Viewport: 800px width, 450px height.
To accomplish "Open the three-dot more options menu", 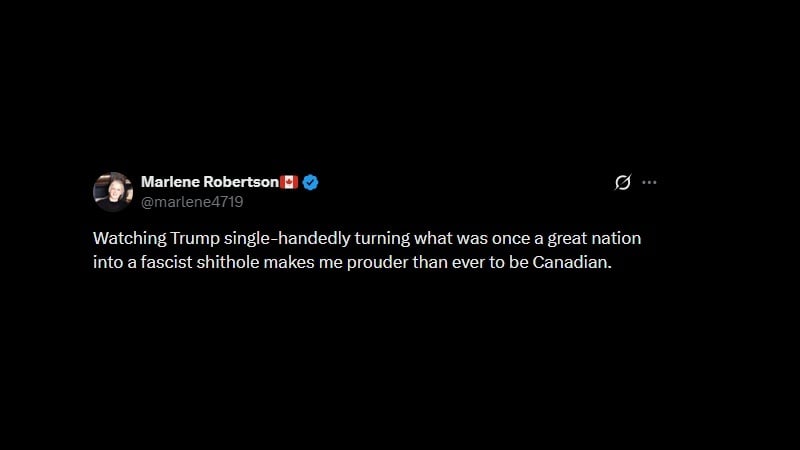I will (x=649, y=182).
